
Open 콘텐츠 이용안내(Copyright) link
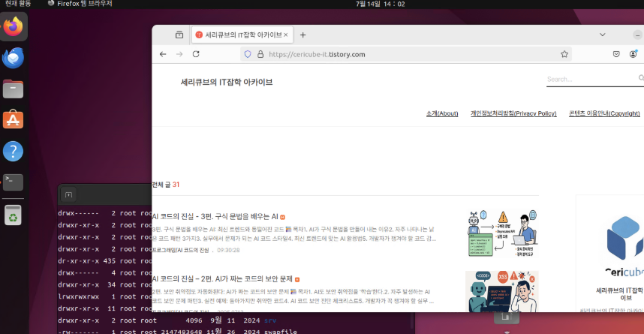point(604,113)
